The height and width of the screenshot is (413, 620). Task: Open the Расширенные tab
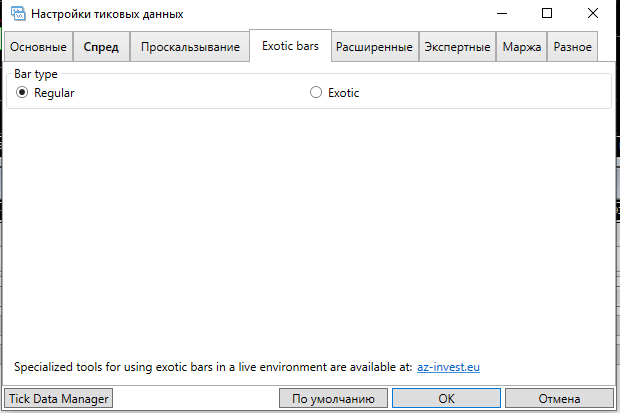(374, 47)
